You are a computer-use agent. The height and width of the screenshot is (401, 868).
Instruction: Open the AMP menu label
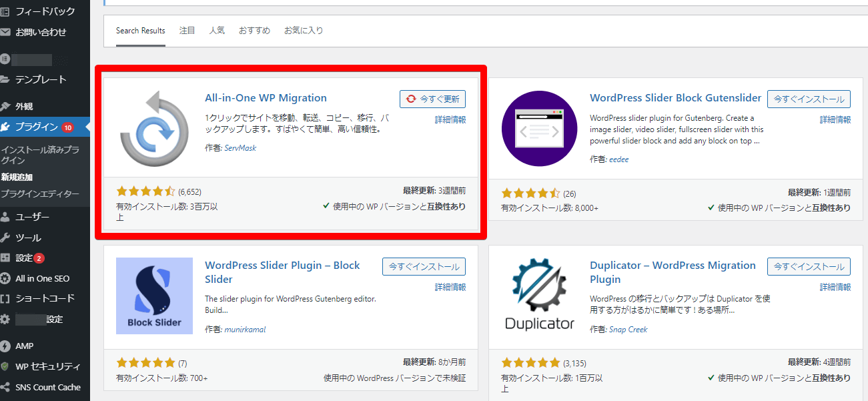pyautogui.click(x=25, y=346)
